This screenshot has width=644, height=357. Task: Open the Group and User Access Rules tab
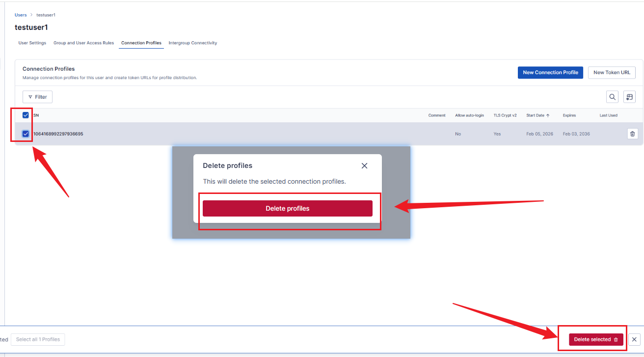click(x=83, y=43)
